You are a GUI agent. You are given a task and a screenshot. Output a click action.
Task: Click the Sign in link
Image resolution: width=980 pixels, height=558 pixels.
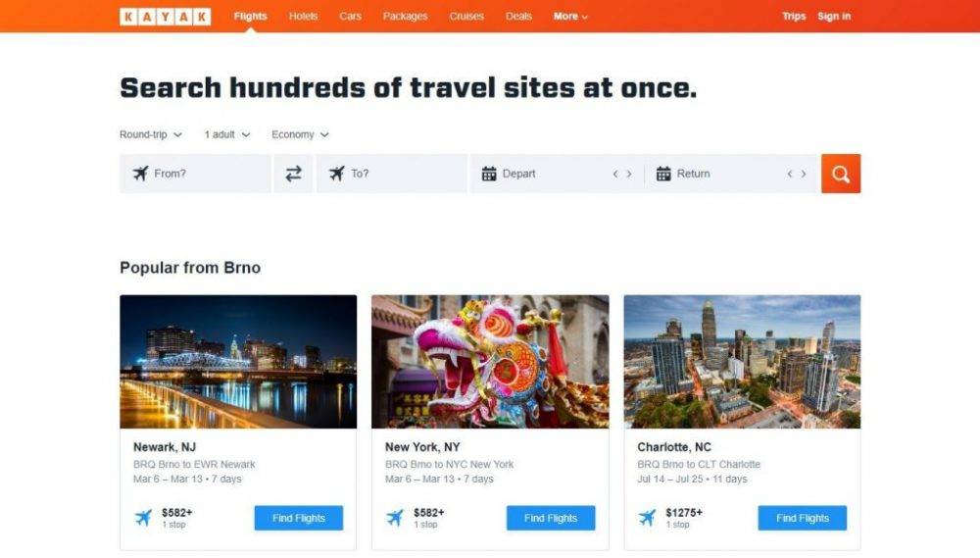(x=834, y=17)
